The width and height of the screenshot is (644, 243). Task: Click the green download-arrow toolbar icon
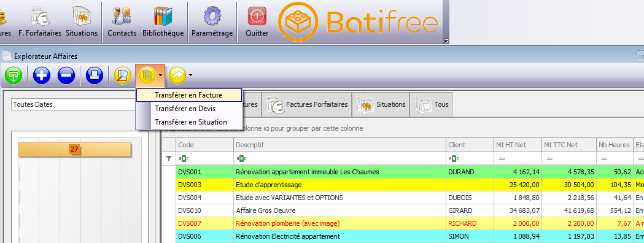coord(14,75)
